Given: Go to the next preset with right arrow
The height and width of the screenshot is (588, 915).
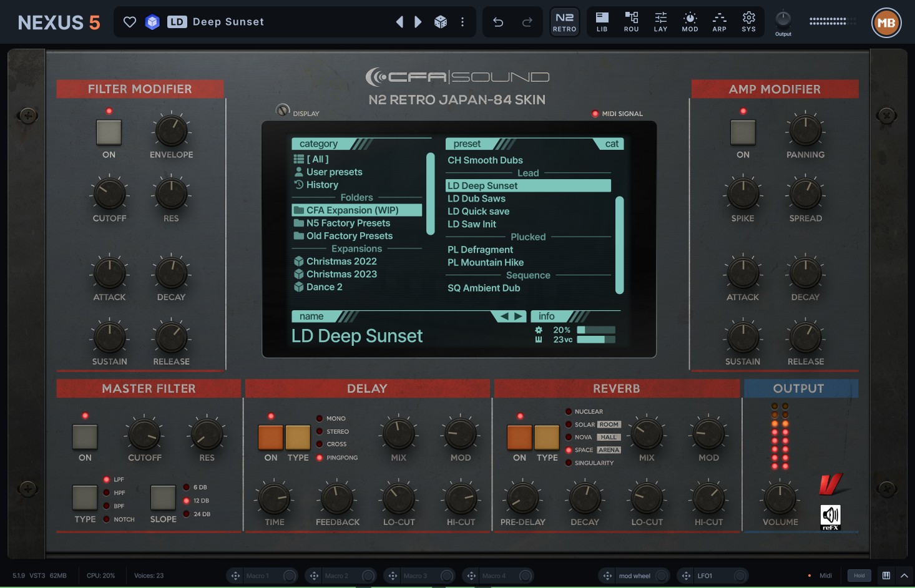Looking at the screenshot, I should click(418, 22).
